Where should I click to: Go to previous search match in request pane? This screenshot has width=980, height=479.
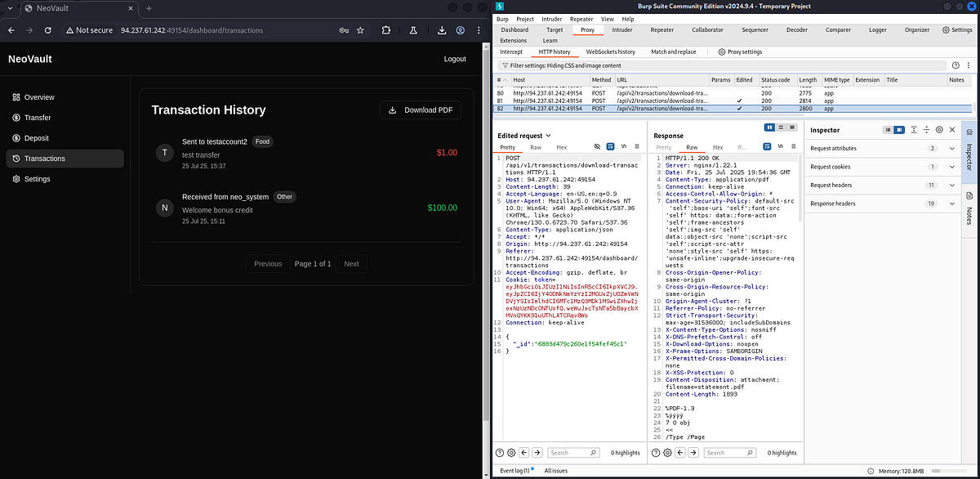524,452
